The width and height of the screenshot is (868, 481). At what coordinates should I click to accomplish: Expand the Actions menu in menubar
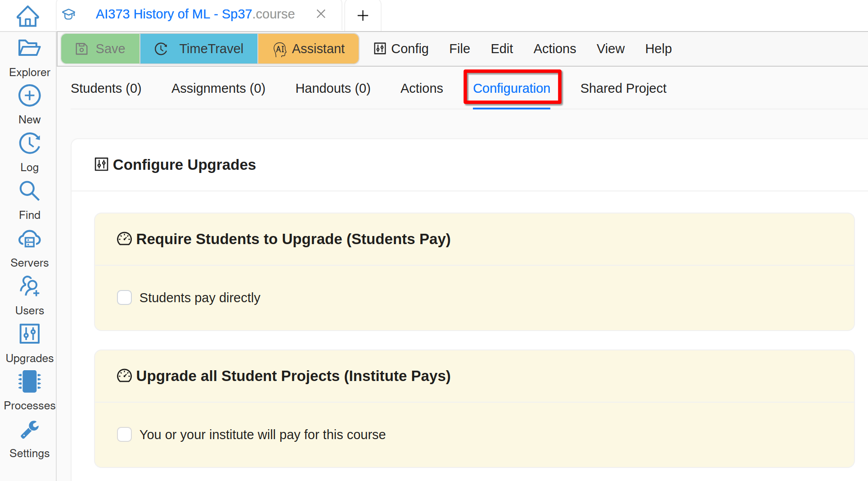tap(554, 49)
